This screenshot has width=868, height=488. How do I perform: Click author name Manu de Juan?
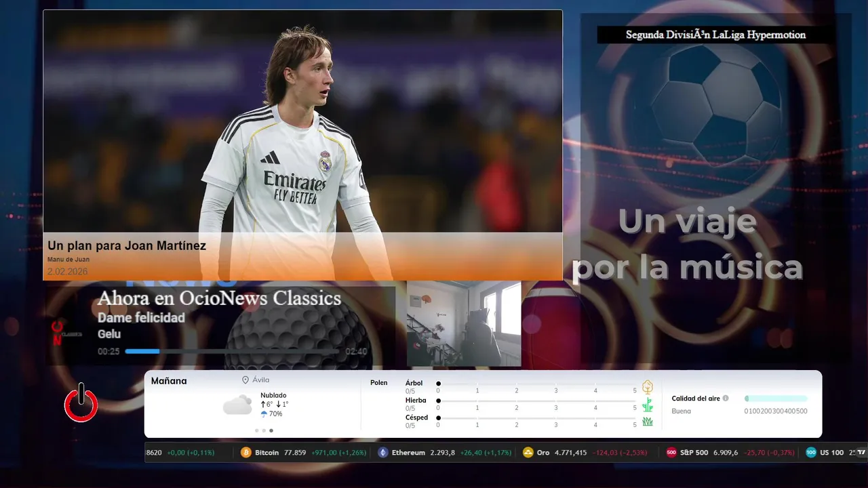68,260
